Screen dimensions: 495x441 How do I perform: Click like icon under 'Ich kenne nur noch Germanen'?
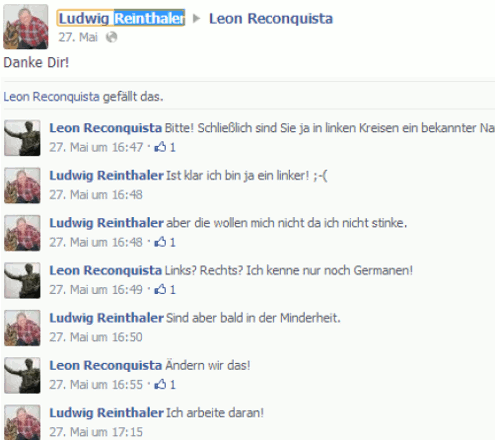(x=160, y=289)
